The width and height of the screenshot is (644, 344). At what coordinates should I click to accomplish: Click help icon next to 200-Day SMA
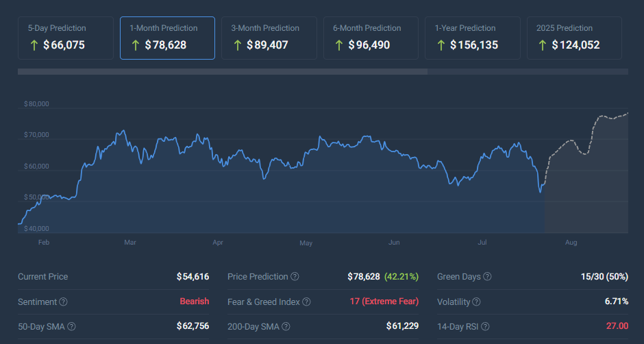(285, 327)
